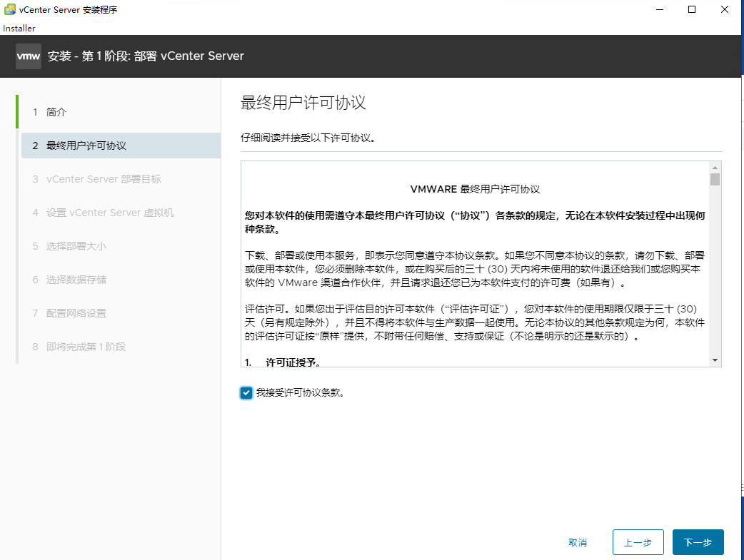Minimize the installer window
The width and height of the screenshot is (744, 560).
pyautogui.click(x=660, y=9)
